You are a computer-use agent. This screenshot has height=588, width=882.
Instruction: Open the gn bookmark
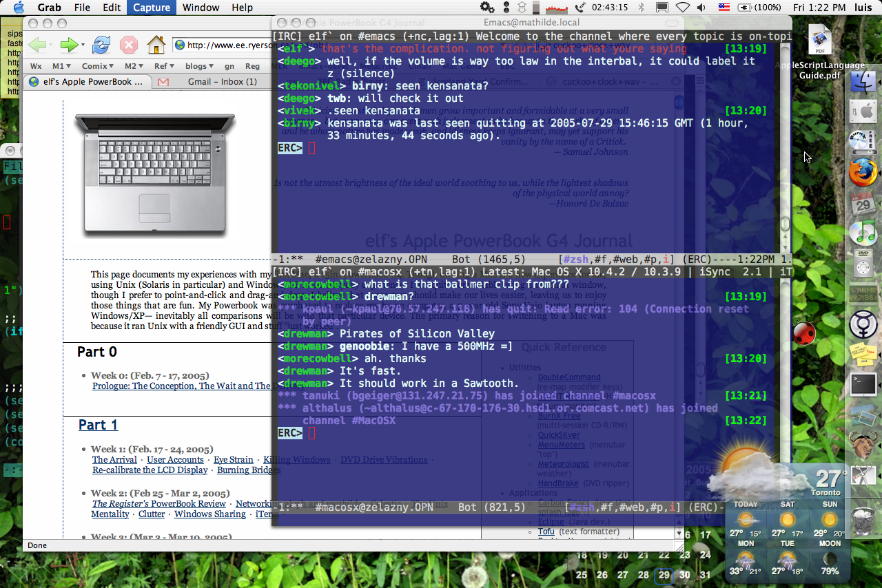229,66
